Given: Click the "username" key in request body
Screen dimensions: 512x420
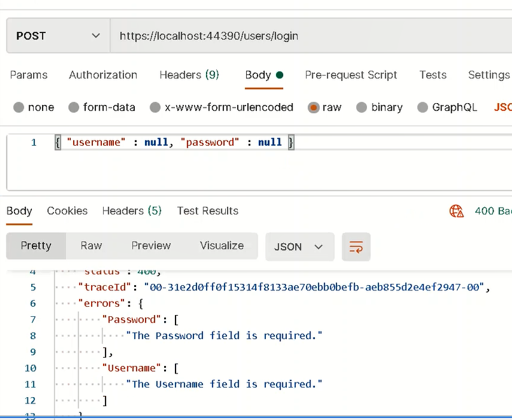Looking at the screenshot, I should pyautogui.click(x=96, y=143).
